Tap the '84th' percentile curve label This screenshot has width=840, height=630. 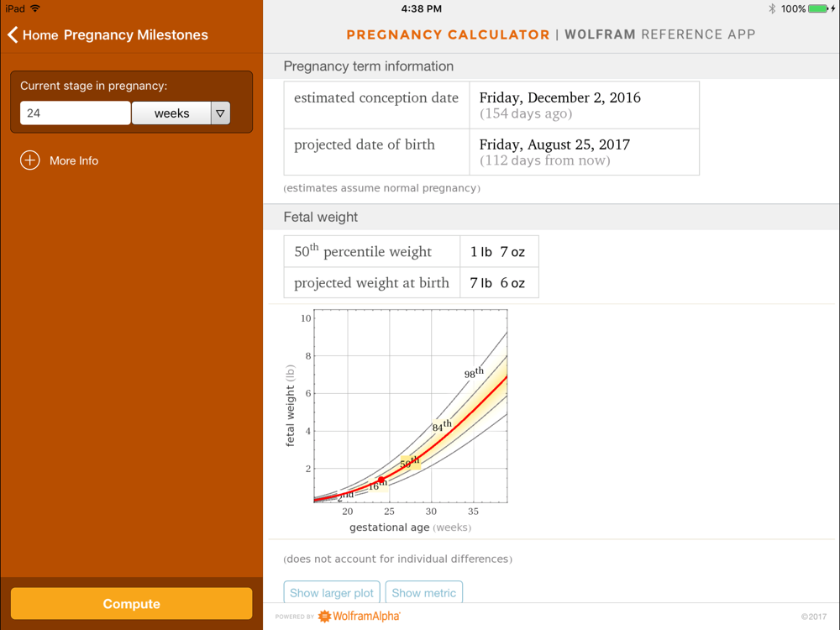pyautogui.click(x=442, y=426)
